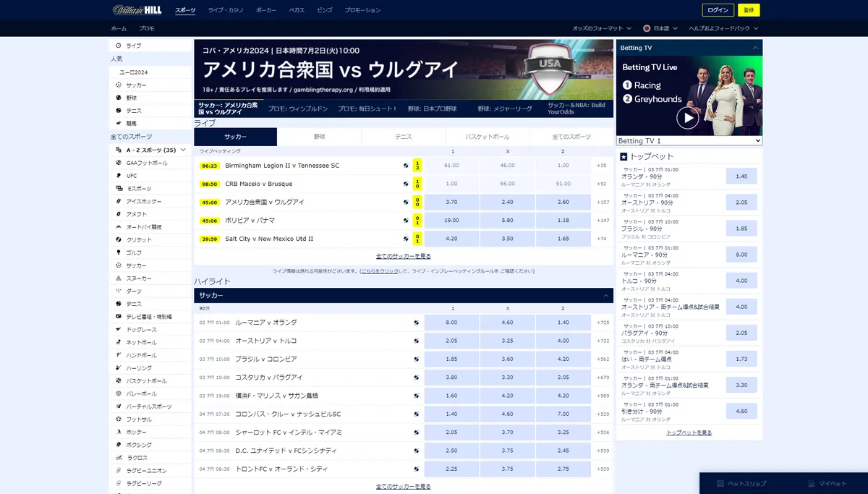
Task: Click the ドッグレース icon in sidebar
Action: click(119, 329)
